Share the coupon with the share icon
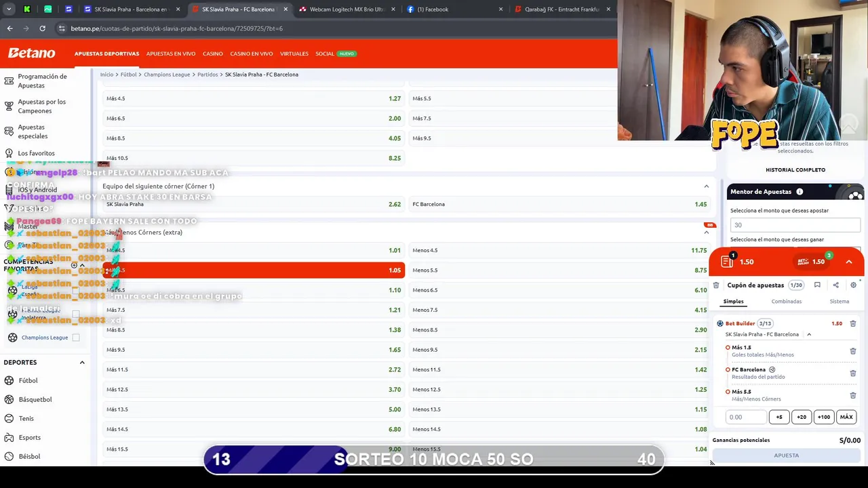 pos(835,285)
